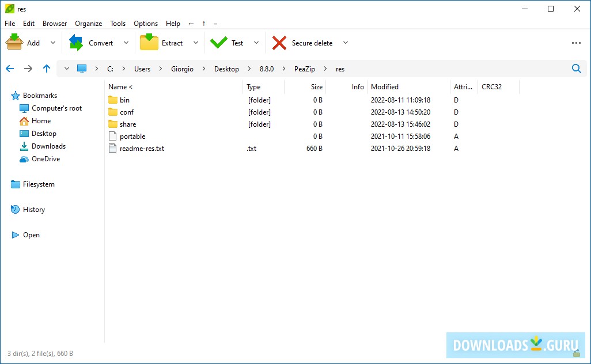This screenshot has width=591, height=364.
Task: Click the Filesystem folder icon in sidebar
Action: click(16, 184)
